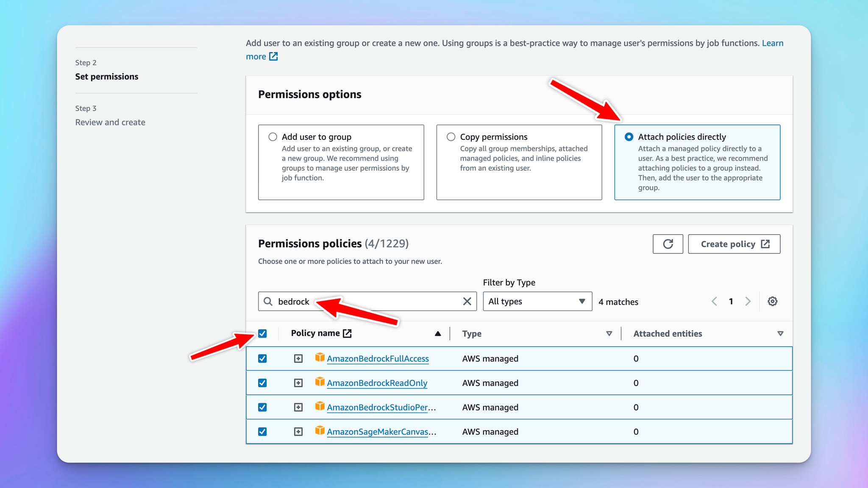Click the 4 matches result count
This screenshot has height=488, width=868.
618,302
